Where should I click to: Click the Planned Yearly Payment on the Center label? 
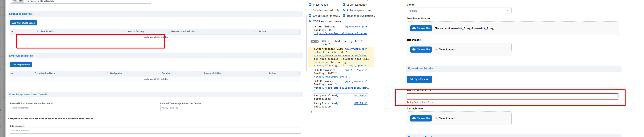click(x=181, y=103)
